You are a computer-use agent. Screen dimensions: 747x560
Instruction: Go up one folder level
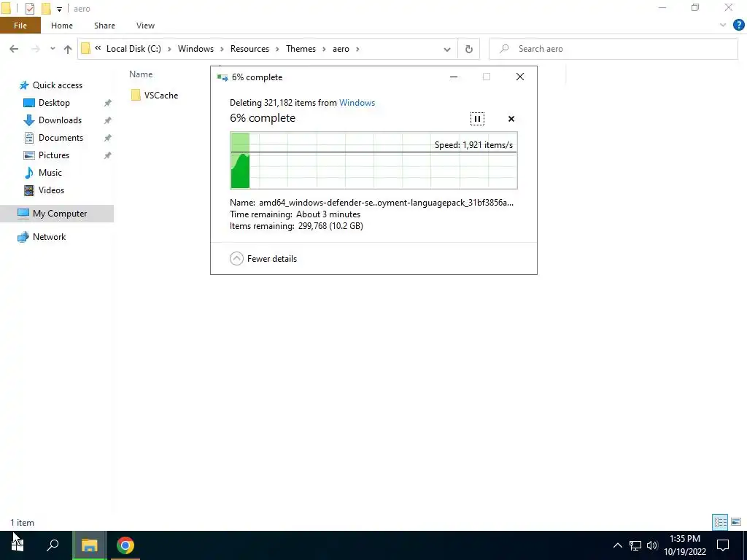pos(68,49)
